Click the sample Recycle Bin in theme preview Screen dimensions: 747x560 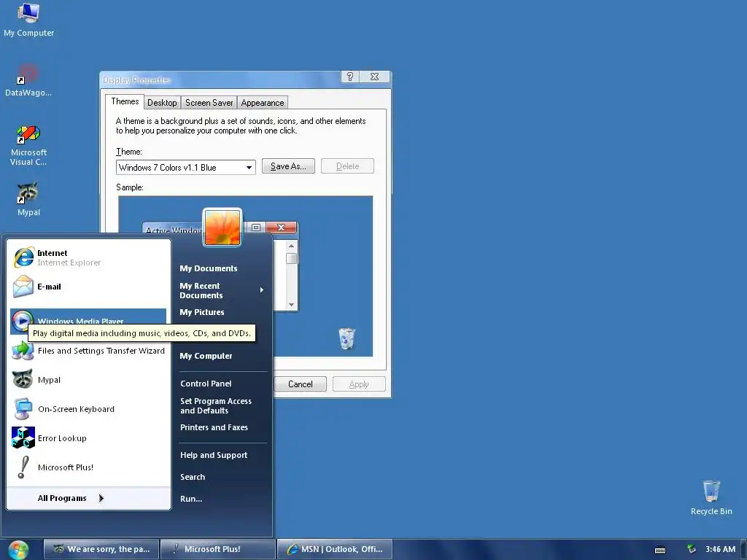tap(347, 338)
